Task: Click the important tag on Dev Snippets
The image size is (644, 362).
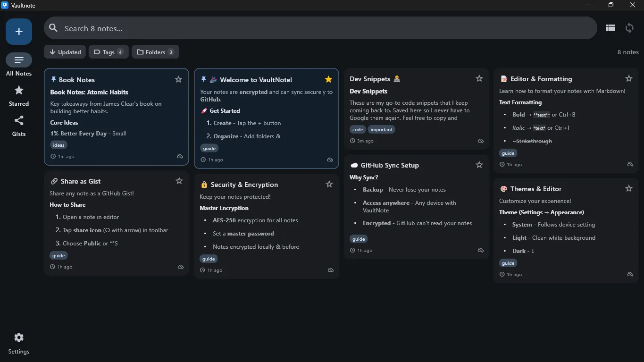Action: 381,129
